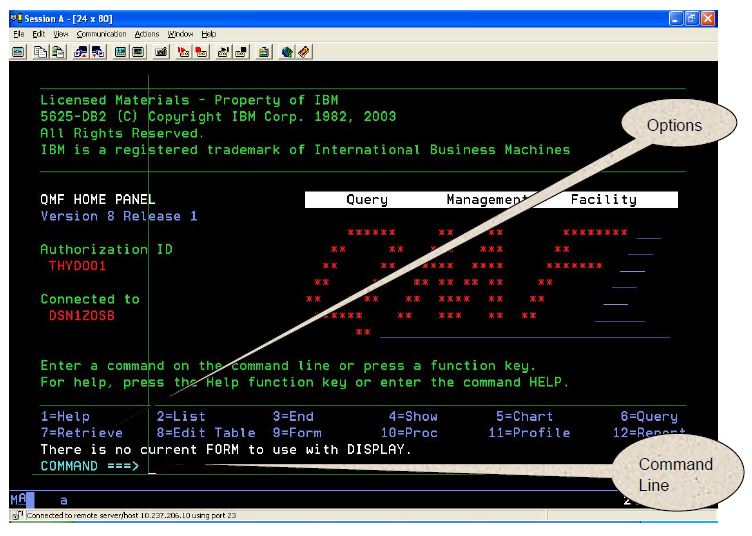The height and width of the screenshot is (536, 752).
Task: Open the Display setup toolbar icon
Action: coord(120,52)
